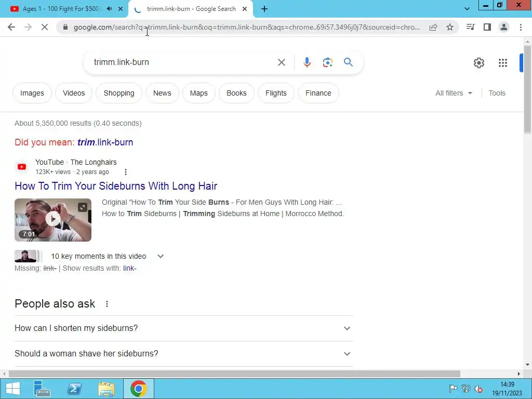
Task: Show results with link-
Action: click(129, 269)
